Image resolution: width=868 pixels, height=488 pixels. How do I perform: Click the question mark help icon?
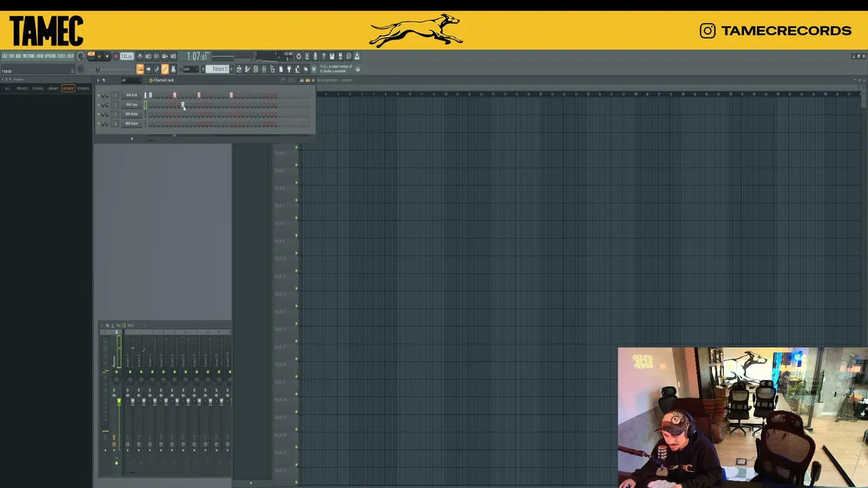point(323,56)
